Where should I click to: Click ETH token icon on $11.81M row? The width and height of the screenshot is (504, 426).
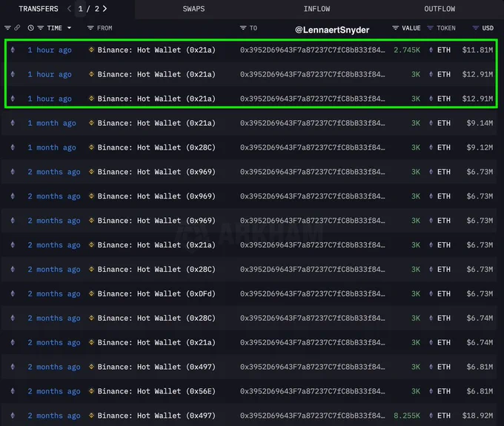pos(431,50)
